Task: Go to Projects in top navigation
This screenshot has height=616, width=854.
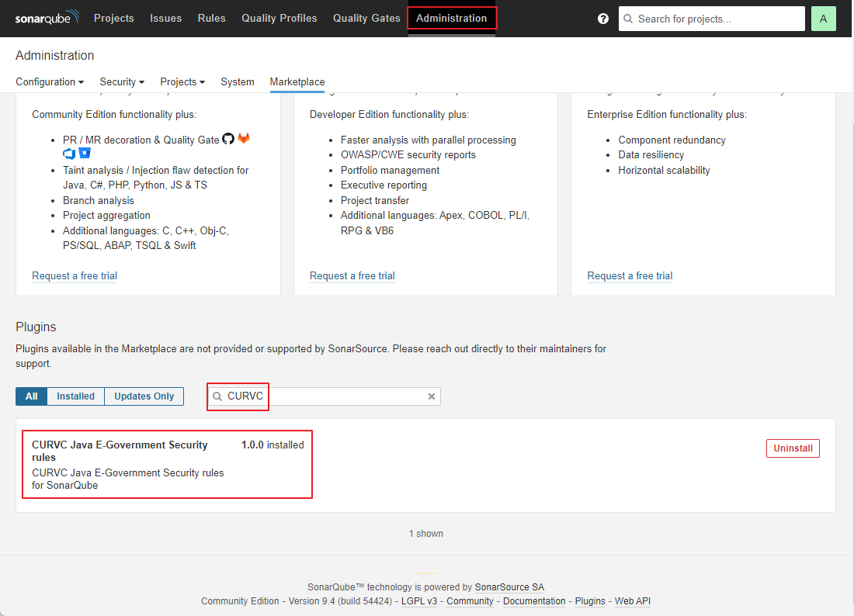Action: pos(114,18)
